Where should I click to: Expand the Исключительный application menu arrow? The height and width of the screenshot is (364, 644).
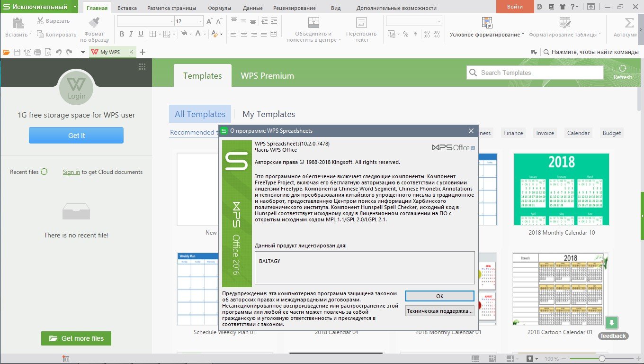[75, 7]
